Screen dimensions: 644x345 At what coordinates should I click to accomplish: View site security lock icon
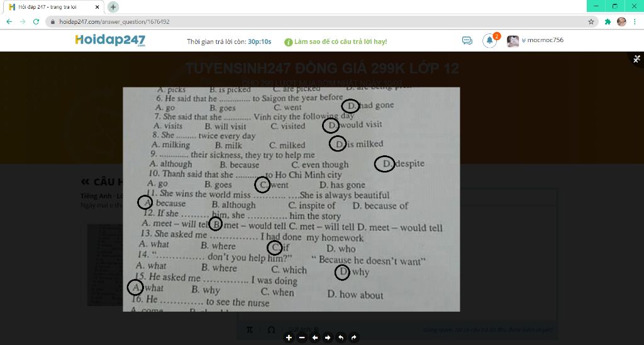(x=53, y=22)
